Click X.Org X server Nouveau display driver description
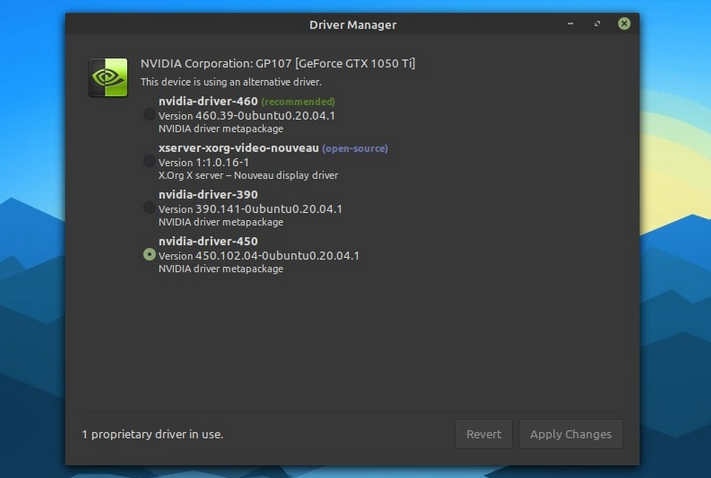Viewport: 711px width, 478px height. pyautogui.click(x=248, y=176)
